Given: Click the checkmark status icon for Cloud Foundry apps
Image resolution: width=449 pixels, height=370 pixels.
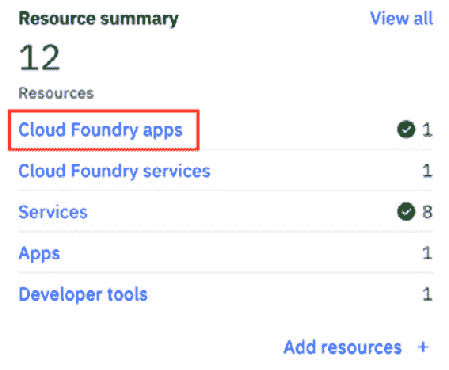Looking at the screenshot, I should click(406, 129).
